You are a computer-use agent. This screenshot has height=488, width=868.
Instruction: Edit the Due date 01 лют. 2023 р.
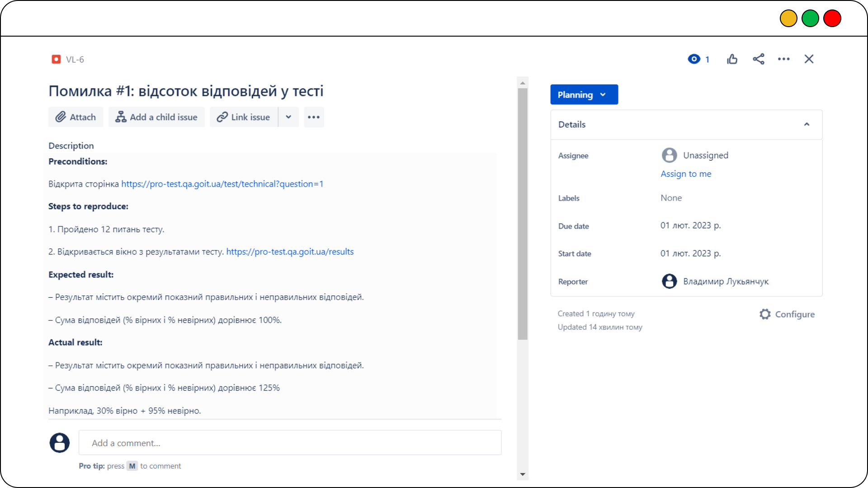point(690,225)
